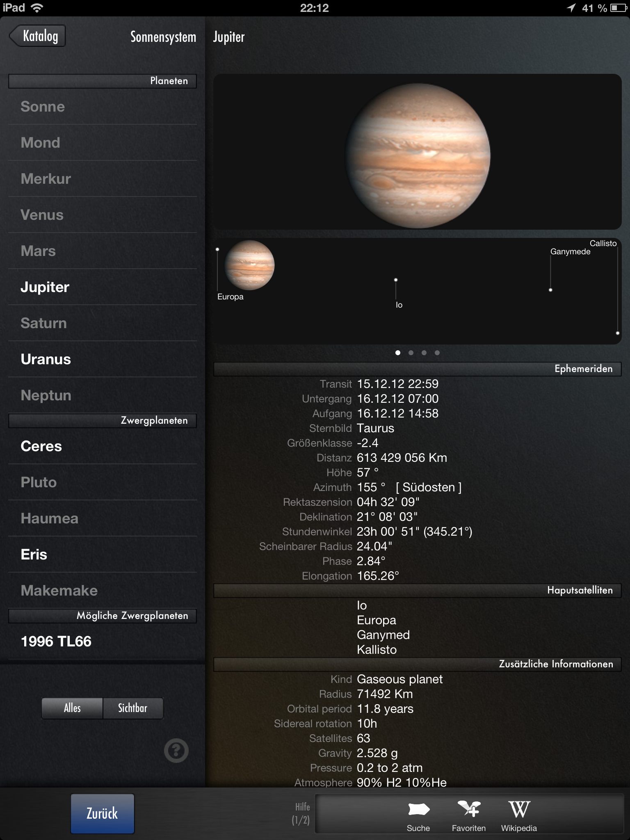Viewport: 630px width, 840px height.
Task: Select Saturn in the planet list
Action: point(43,323)
